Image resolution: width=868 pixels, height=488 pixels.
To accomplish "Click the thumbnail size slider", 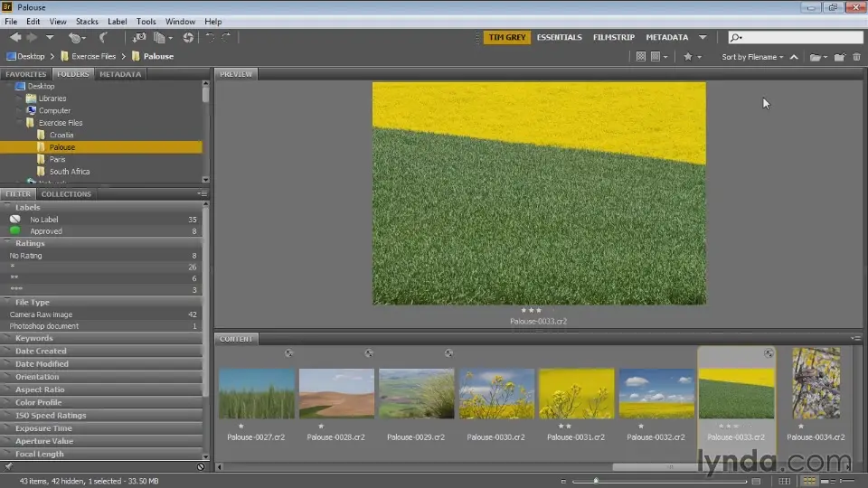I will 595,481.
